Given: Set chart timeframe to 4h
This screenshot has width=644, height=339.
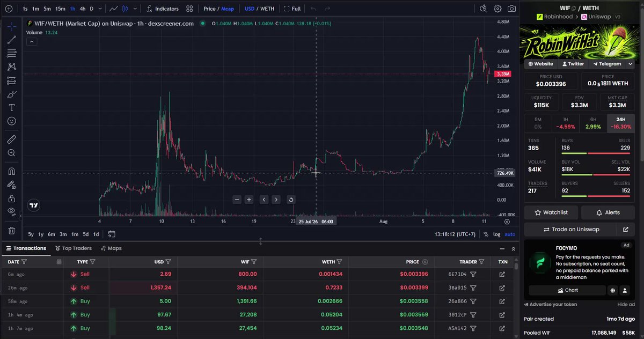Looking at the screenshot, I should pyautogui.click(x=82, y=9).
